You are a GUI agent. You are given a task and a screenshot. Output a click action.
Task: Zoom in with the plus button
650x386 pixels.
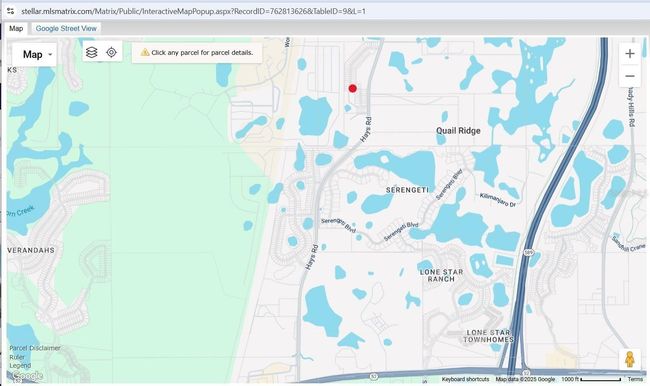pos(630,53)
